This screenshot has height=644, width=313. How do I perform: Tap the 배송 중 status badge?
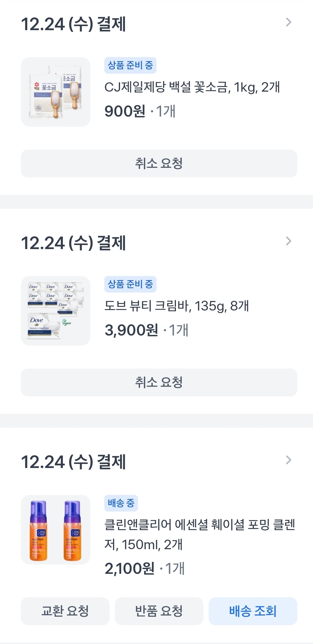pos(121,503)
